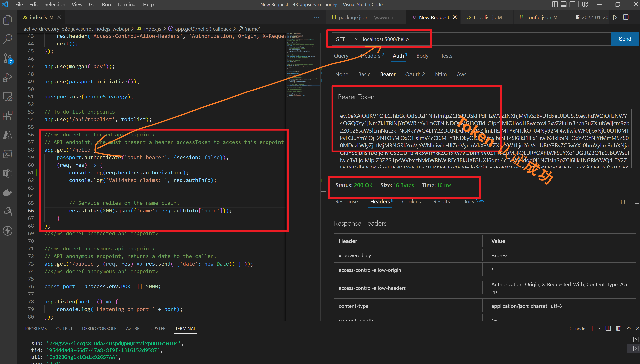The image size is (640, 364).
Task: Click the response braces format icon
Action: 623,202
